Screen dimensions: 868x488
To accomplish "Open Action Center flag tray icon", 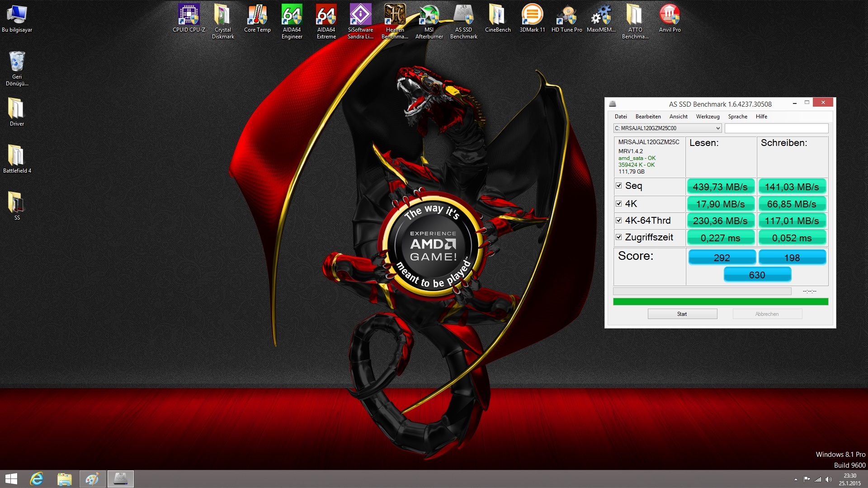I will pos(807,479).
